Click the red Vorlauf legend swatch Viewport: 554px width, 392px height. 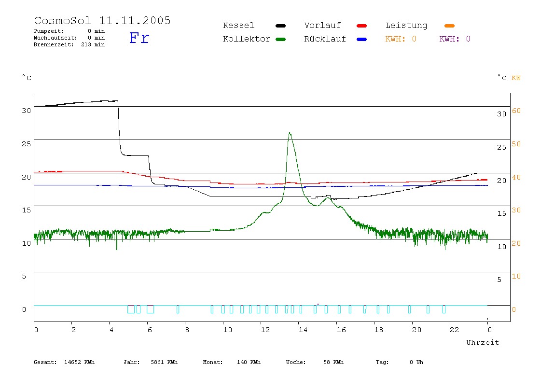(362, 26)
